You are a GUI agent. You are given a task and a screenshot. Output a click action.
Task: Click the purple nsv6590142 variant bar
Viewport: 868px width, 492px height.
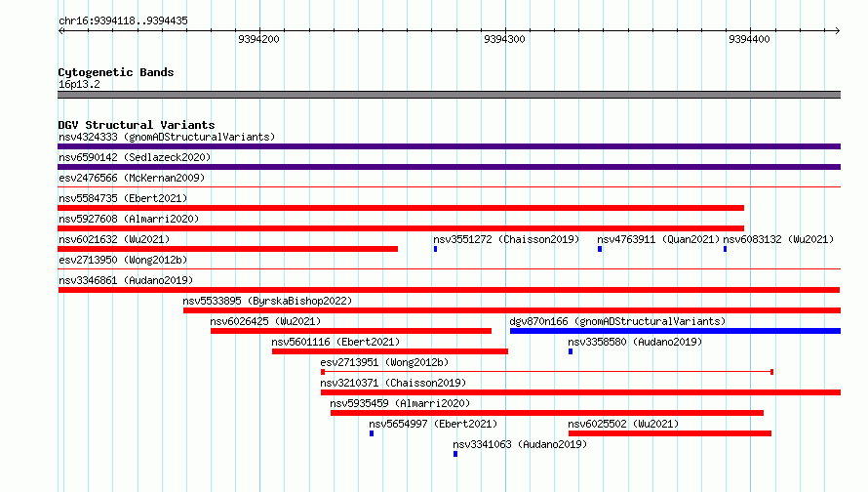(x=449, y=167)
